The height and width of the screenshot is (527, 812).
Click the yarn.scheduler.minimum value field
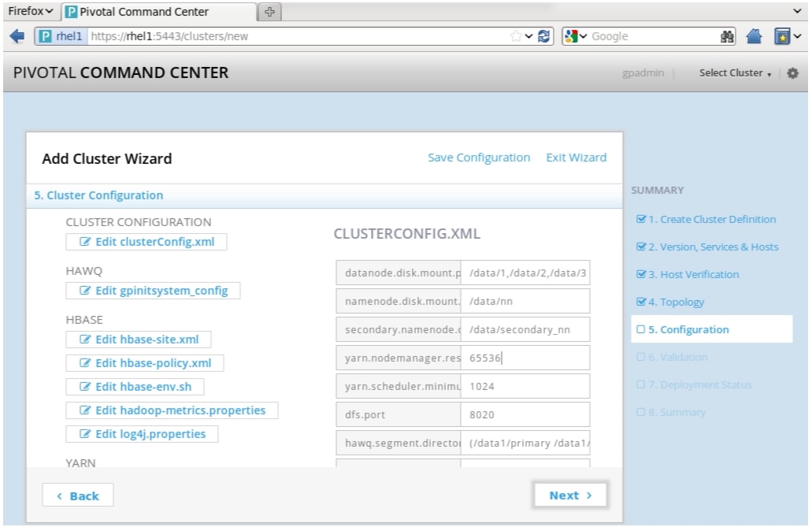pyautogui.click(x=525, y=386)
